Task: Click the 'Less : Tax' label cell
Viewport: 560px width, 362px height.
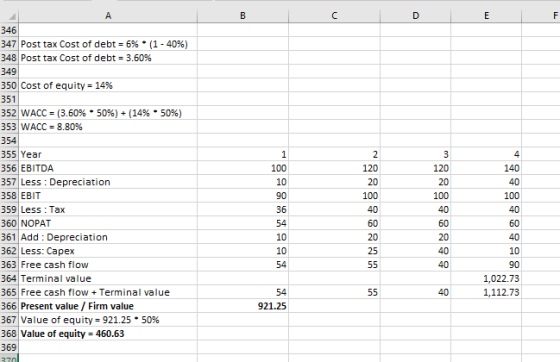Action: 108,210
